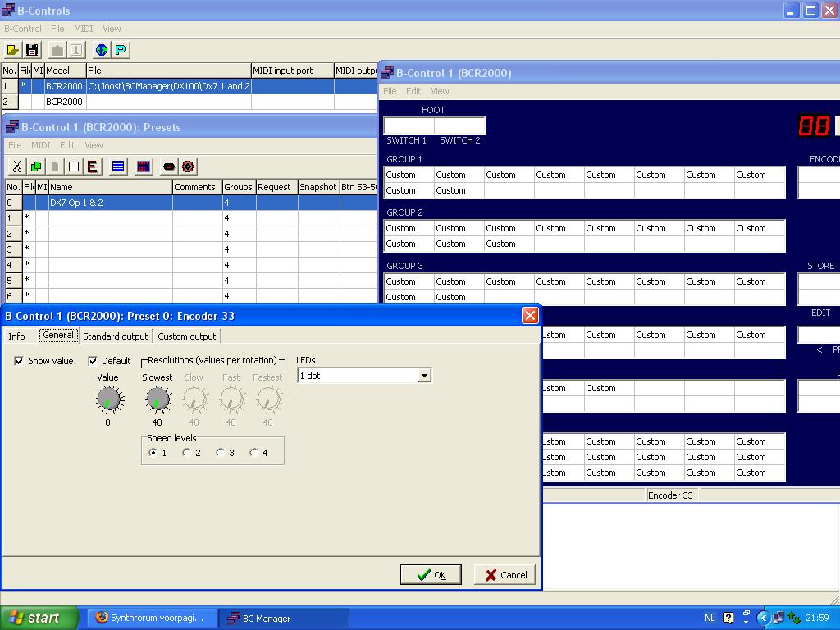840x630 pixels.
Task: Click the Slowest resolution knob
Action: 158,399
